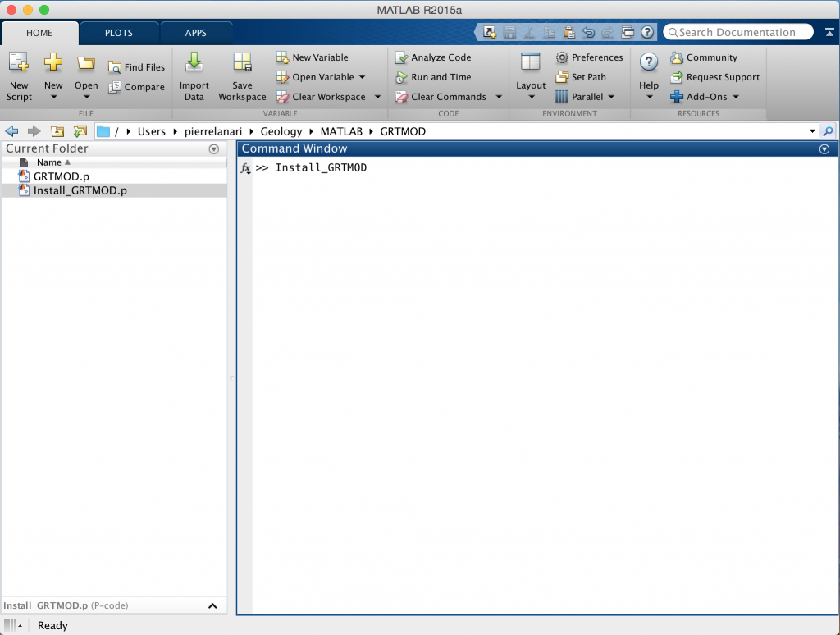The image size is (840, 635).
Task: Click the Install_GRTMOD command line
Action: click(x=321, y=167)
